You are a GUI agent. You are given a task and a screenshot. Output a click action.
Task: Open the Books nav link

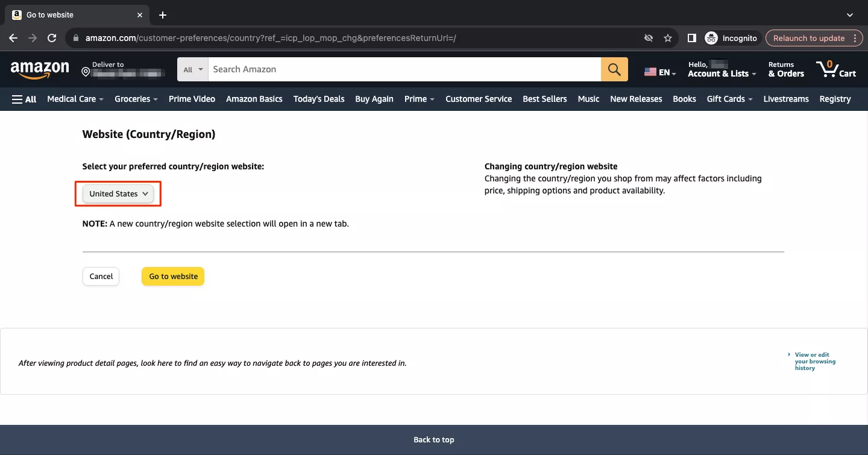tap(684, 99)
